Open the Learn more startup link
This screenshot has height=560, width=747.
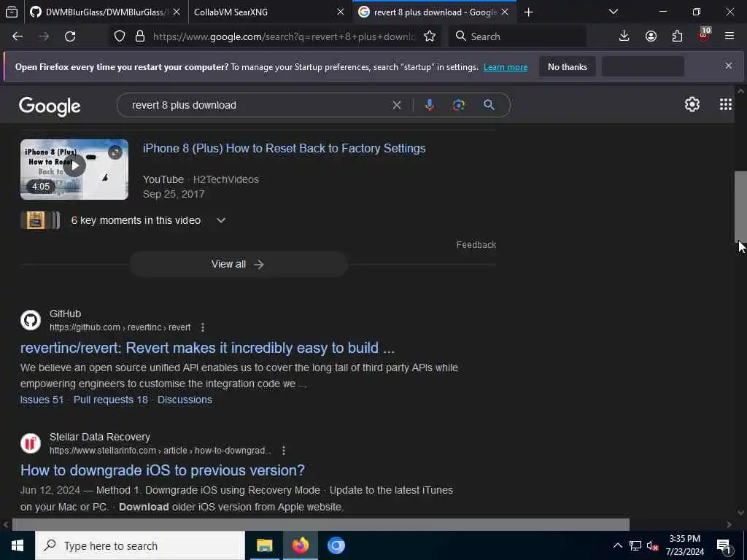(x=506, y=67)
